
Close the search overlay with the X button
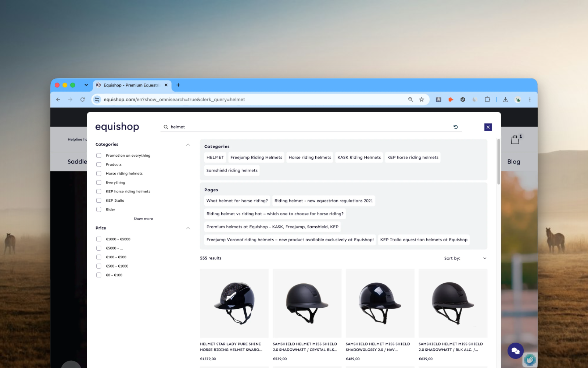[x=488, y=127]
